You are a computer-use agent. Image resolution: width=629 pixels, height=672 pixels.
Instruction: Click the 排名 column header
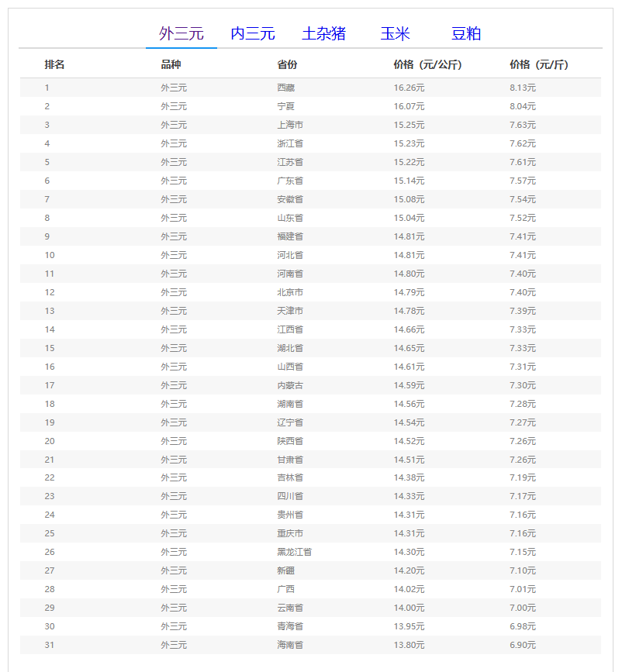point(54,64)
